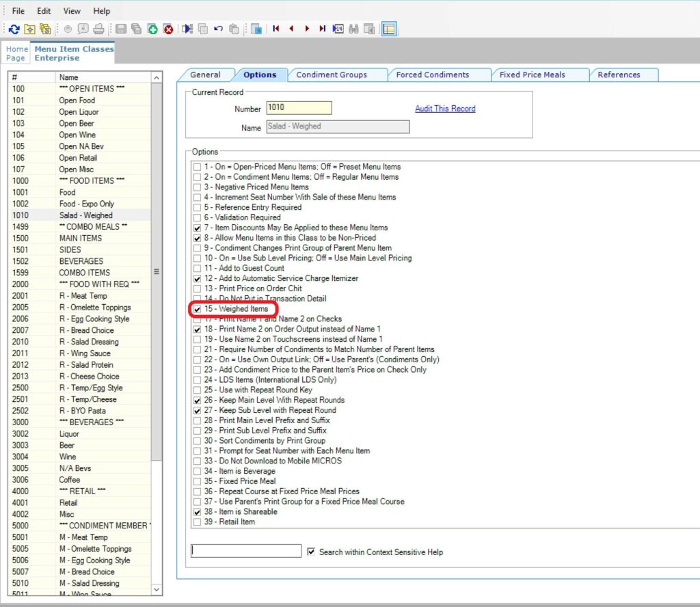Toggle option 12 Automatic Service Charge Itemizer

(x=197, y=279)
